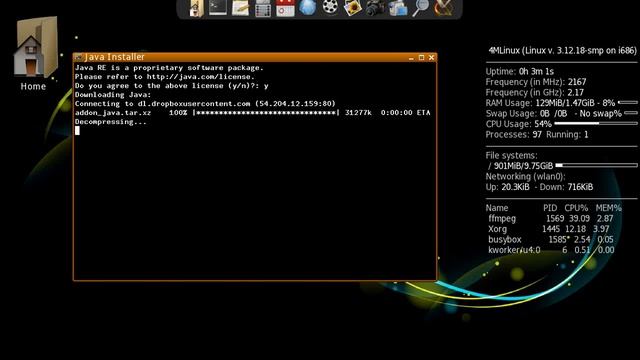Launch the blue globe web browser icon

pyautogui.click(x=307, y=8)
